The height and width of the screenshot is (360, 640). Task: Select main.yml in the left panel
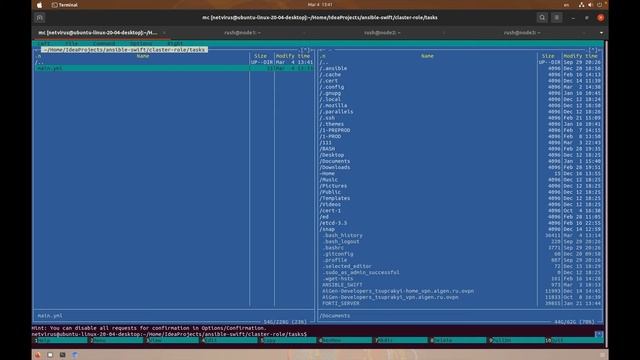[174, 68]
